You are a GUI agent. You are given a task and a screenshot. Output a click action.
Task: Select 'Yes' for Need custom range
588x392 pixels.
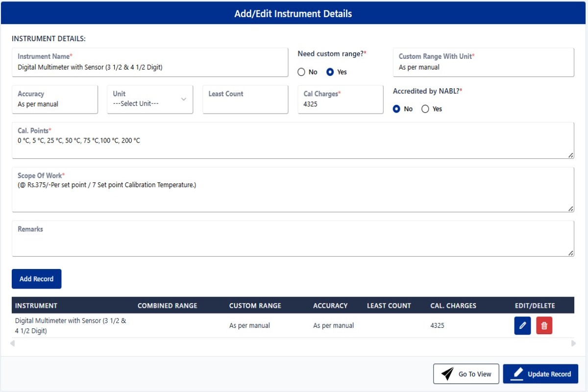coord(330,72)
